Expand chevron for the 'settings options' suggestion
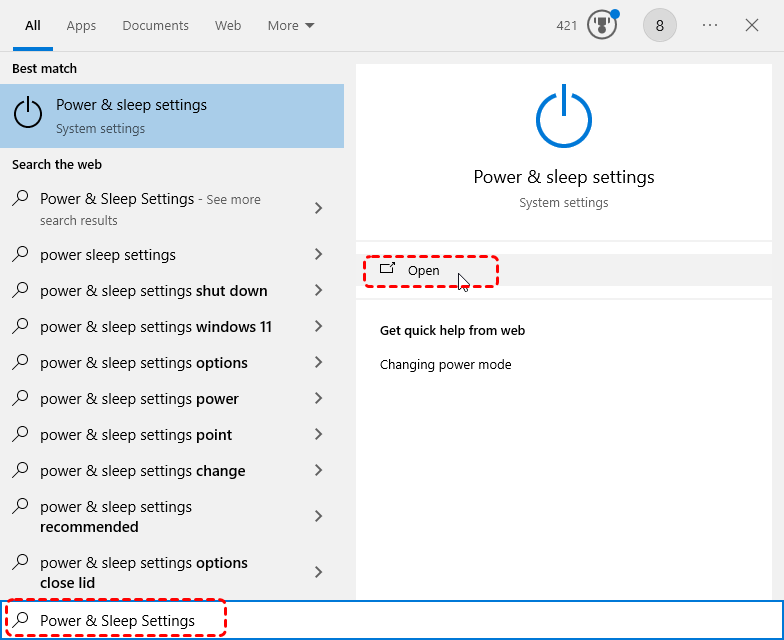This screenshot has width=784, height=640. [x=318, y=362]
